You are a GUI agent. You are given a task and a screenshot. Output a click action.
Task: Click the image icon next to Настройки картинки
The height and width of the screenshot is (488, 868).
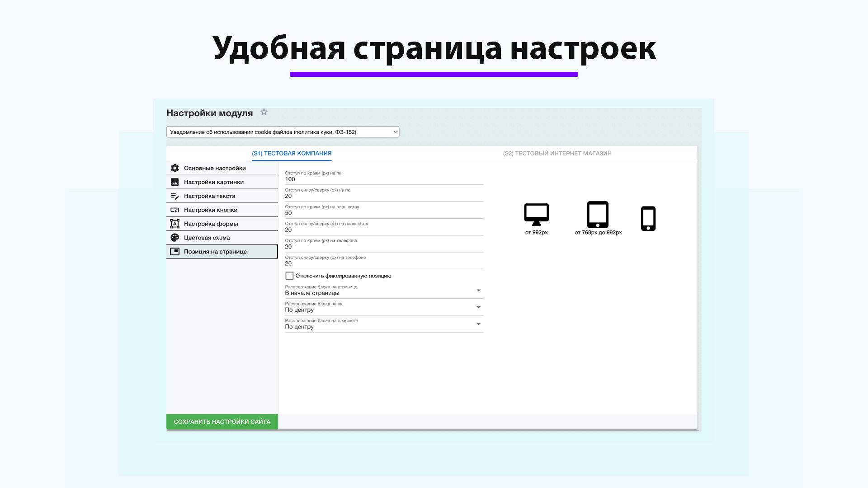coord(175,182)
